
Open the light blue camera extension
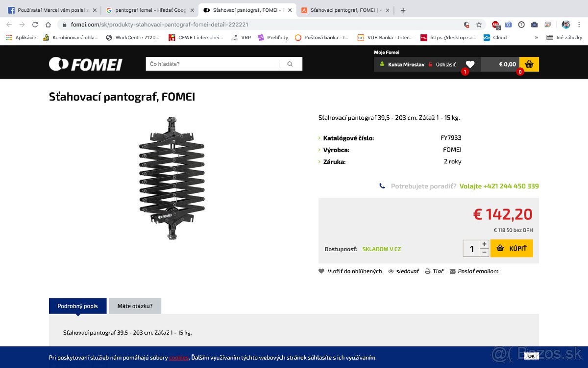pyautogui.click(x=509, y=25)
